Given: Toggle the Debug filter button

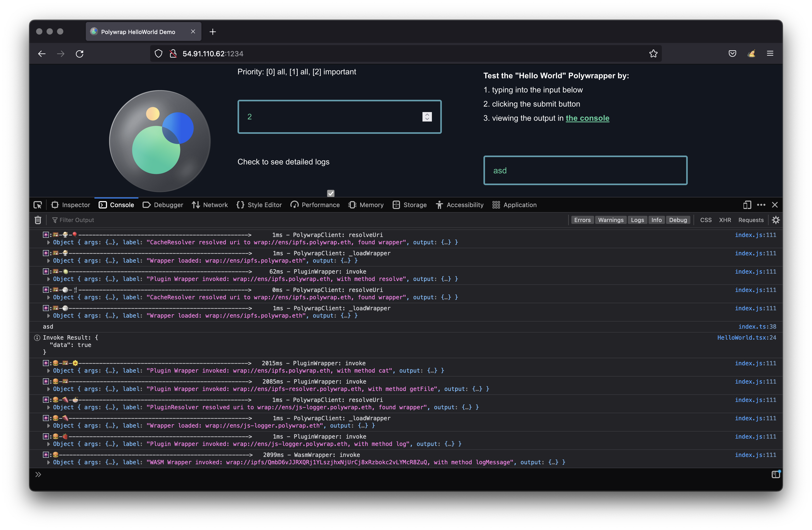Looking at the screenshot, I should coord(678,220).
